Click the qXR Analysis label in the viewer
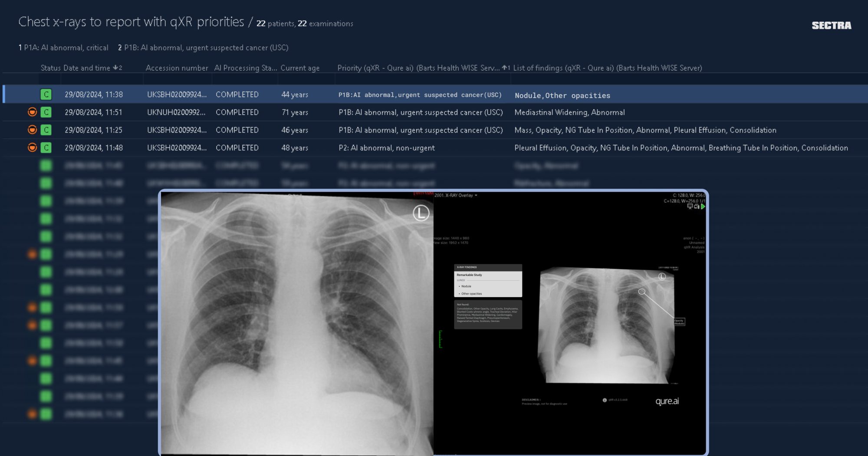 694,247
